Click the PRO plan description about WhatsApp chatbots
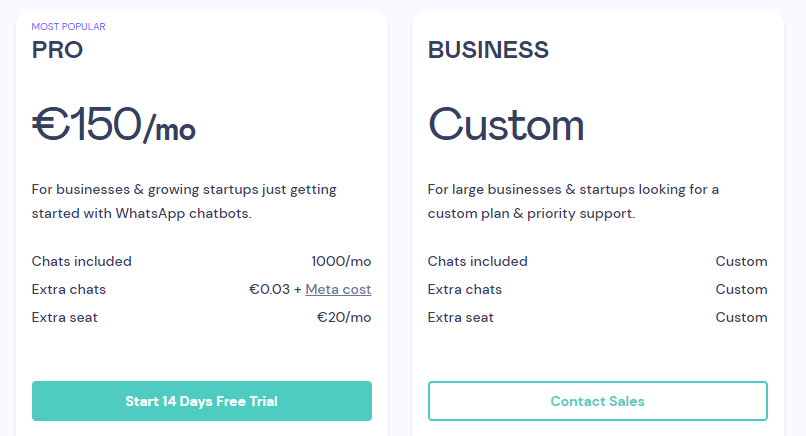 [x=184, y=201]
